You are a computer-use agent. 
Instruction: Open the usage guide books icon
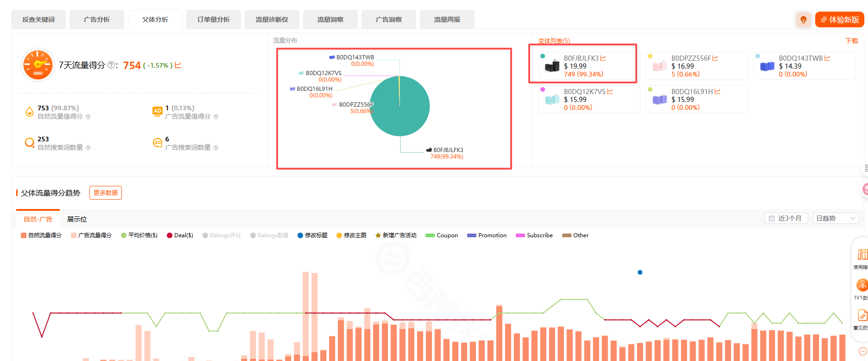[x=862, y=254]
